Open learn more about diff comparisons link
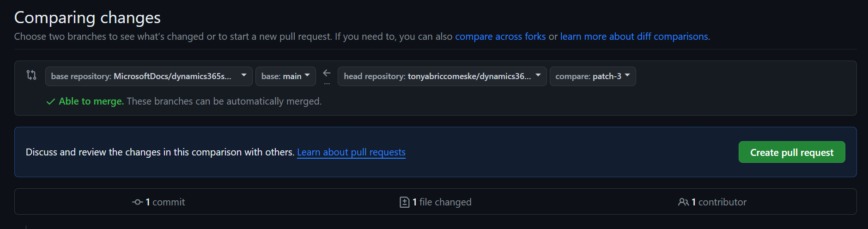868x229 pixels. pos(634,37)
